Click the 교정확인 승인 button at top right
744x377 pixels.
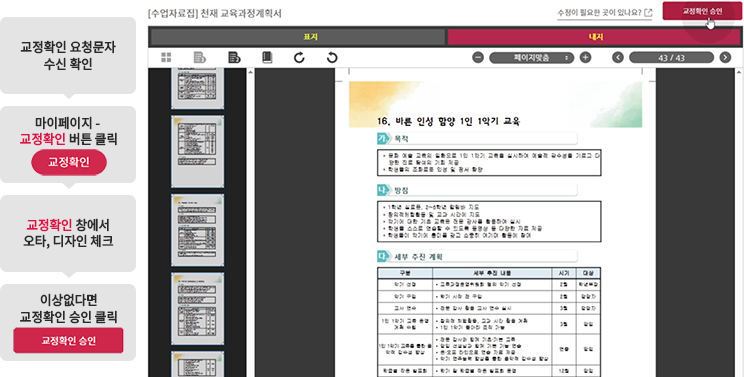[x=702, y=11]
